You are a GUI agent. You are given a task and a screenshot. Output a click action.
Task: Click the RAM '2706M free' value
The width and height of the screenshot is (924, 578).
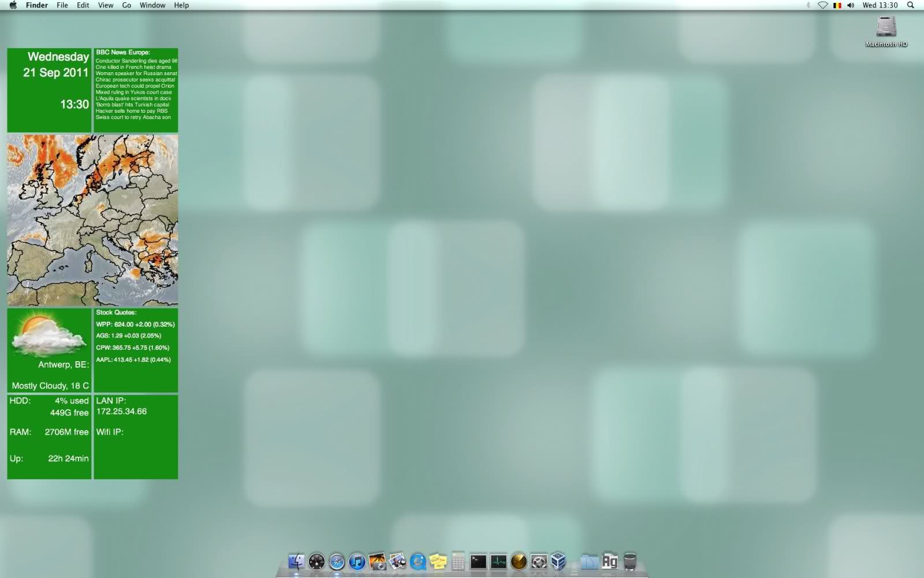coord(66,432)
